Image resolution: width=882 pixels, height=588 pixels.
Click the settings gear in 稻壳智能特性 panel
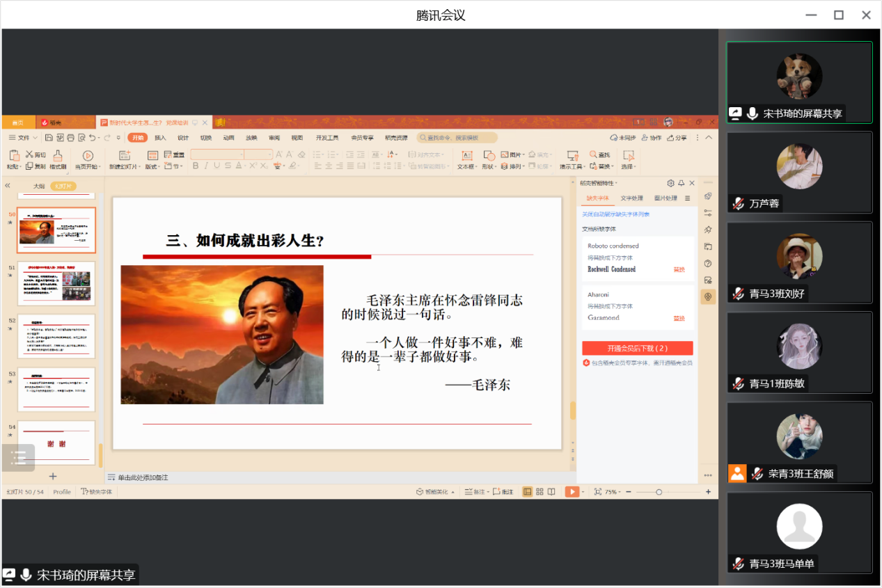coord(670,183)
